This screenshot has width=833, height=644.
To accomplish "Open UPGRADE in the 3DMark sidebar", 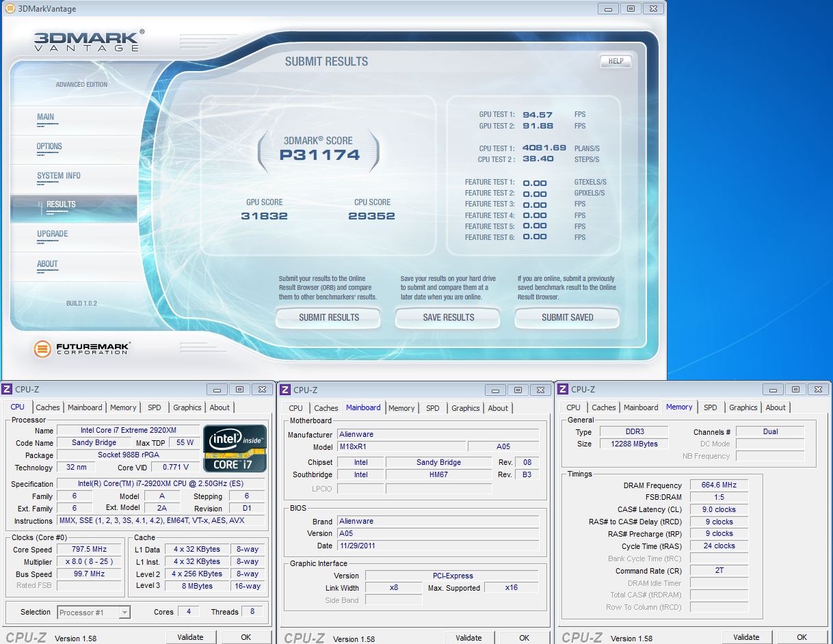I will click(x=53, y=234).
